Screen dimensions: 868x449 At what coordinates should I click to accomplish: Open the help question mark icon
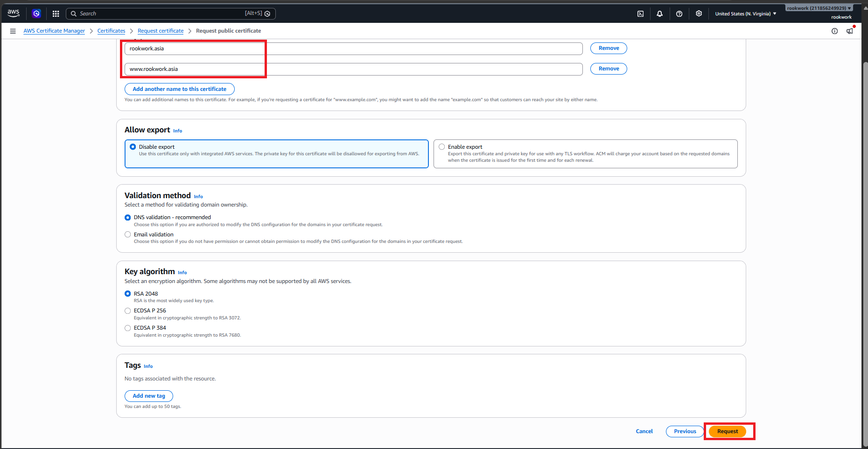tap(679, 14)
